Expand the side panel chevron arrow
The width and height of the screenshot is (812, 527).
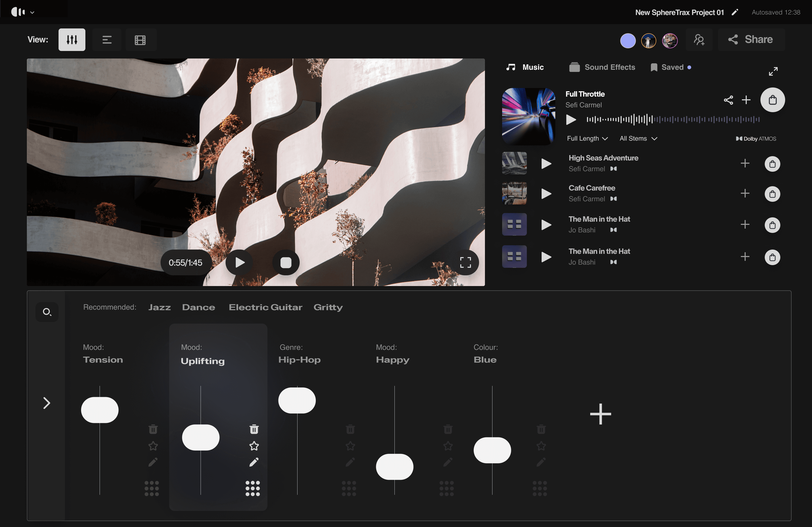point(47,403)
